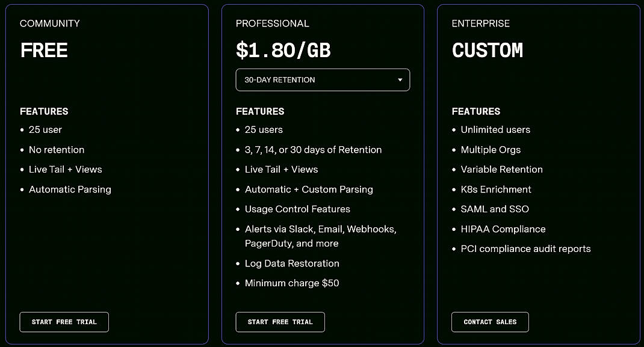Click the Contact Sales button
Viewport: 644px width, 347px height.
click(x=490, y=322)
